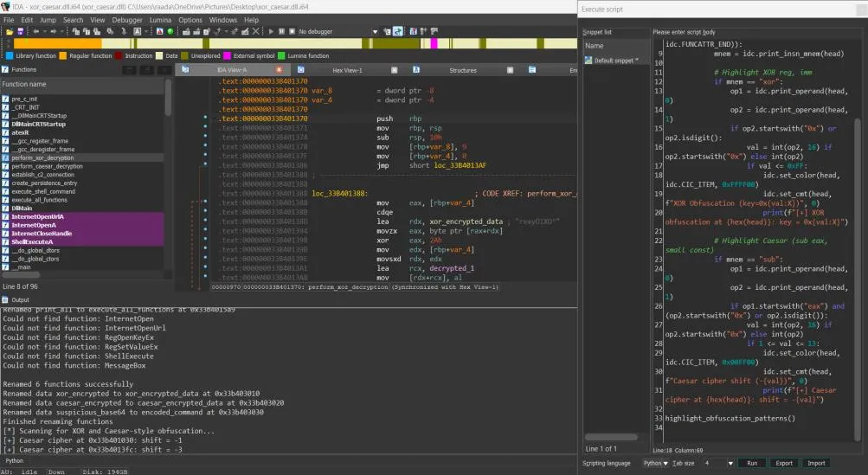Click the Lumina function green legend swatch
This screenshot has width=868, height=475.
pos(281,55)
